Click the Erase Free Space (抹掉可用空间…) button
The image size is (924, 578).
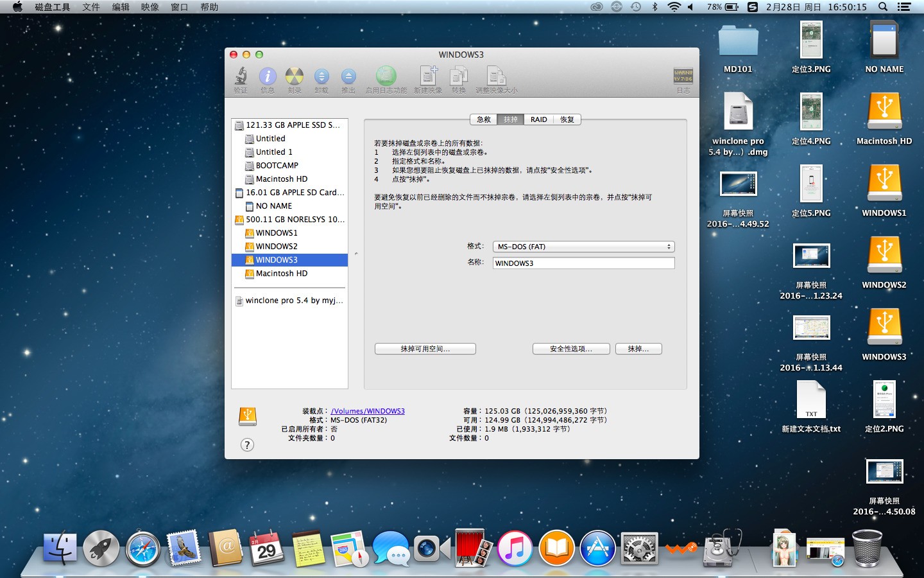click(425, 349)
